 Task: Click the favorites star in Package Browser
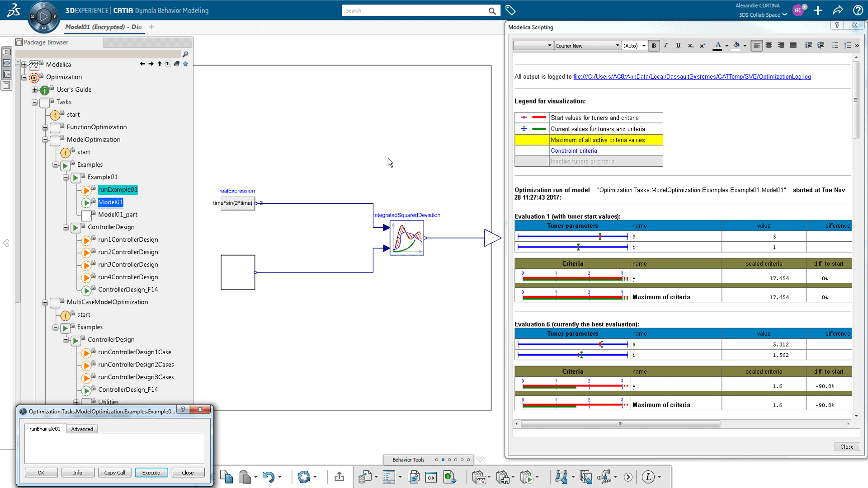tap(185, 64)
